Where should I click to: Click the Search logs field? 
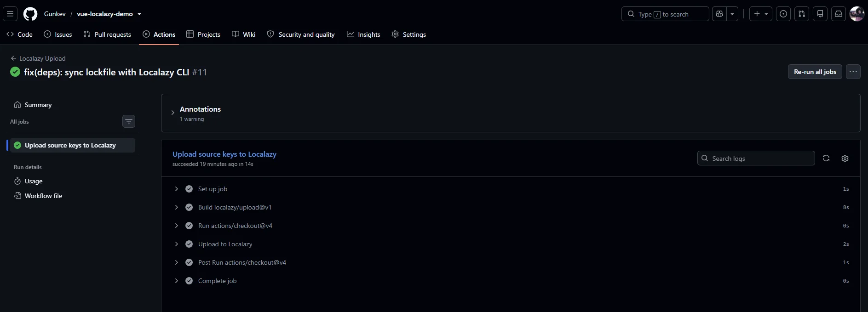(756, 158)
